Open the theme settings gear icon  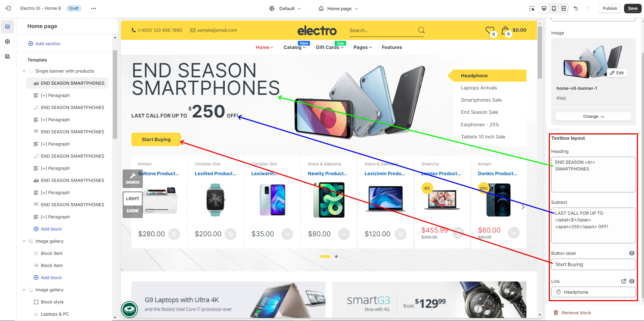[x=7, y=42]
